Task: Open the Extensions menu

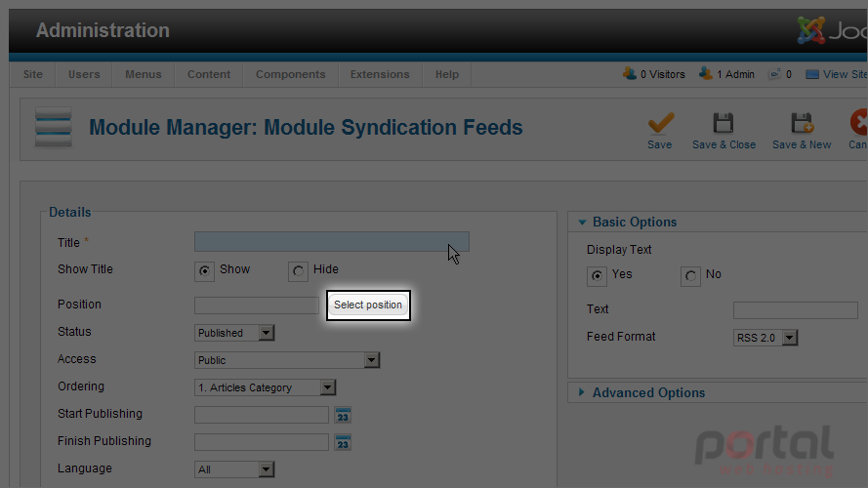Action: click(380, 74)
